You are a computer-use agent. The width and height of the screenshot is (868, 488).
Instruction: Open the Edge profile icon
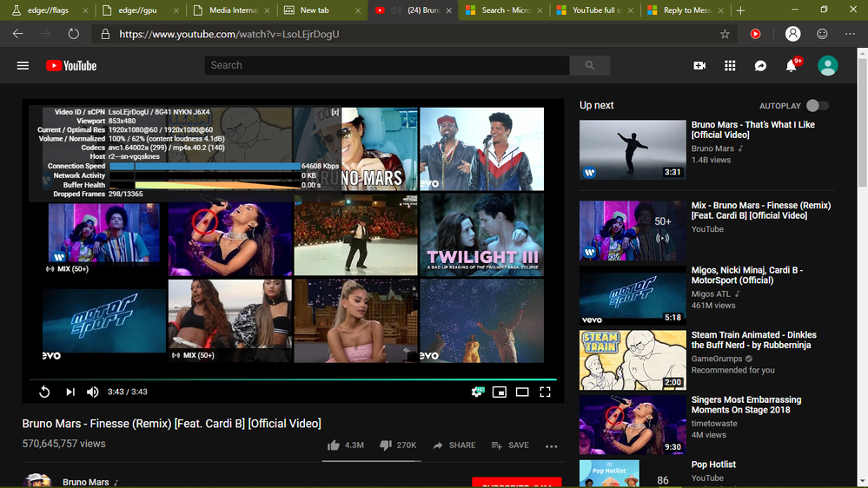click(792, 34)
